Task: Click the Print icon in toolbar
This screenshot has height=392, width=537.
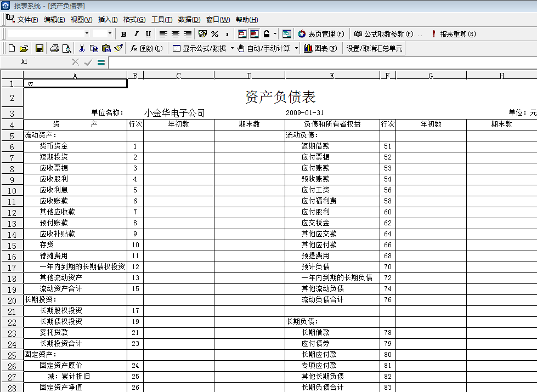Action: coord(54,48)
